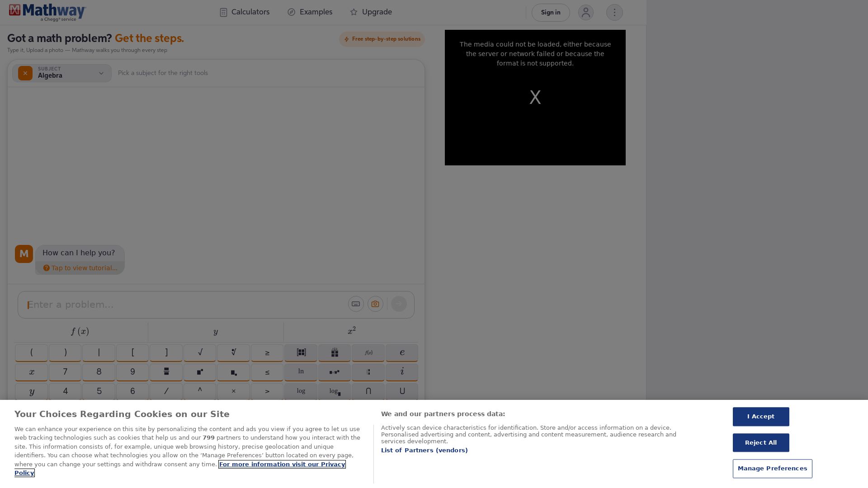The image size is (868, 488).
Task: Tap the greater-than key
Action: tap(267, 391)
